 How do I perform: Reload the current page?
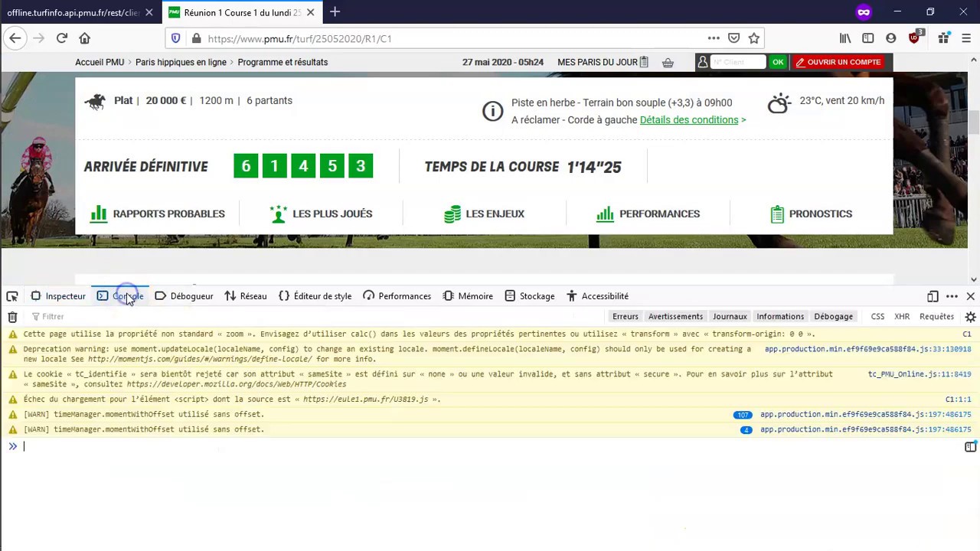pos(62,38)
